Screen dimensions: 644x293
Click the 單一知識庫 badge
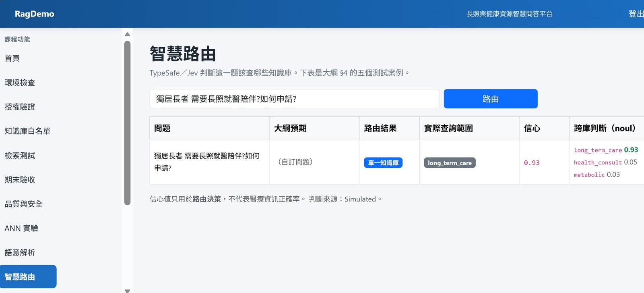383,163
